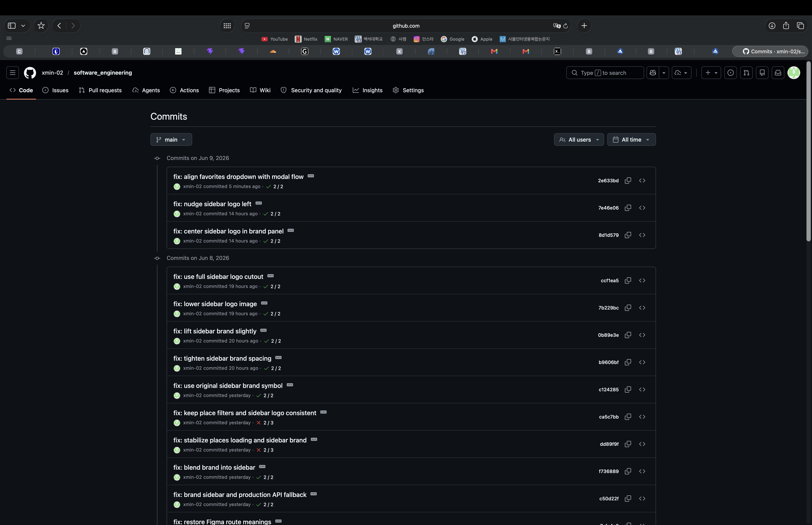Browse repository at commit 8d1d579
Viewport: 812px width, 525px height.
[642, 235]
